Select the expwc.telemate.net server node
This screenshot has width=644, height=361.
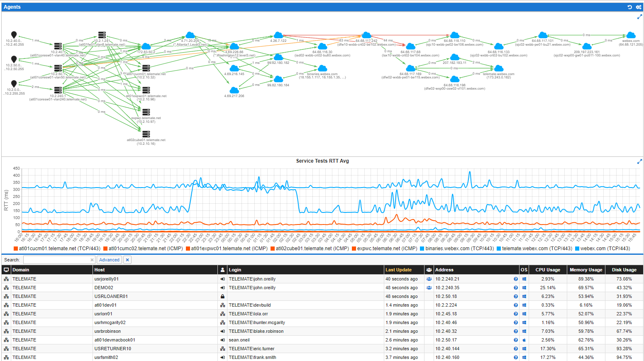146,112
